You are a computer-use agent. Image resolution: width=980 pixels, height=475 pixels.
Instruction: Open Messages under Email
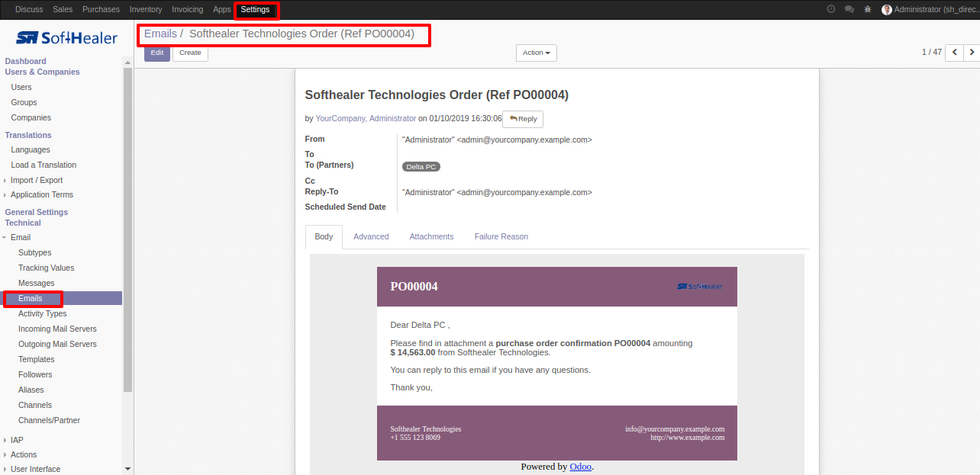coord(37,283)
